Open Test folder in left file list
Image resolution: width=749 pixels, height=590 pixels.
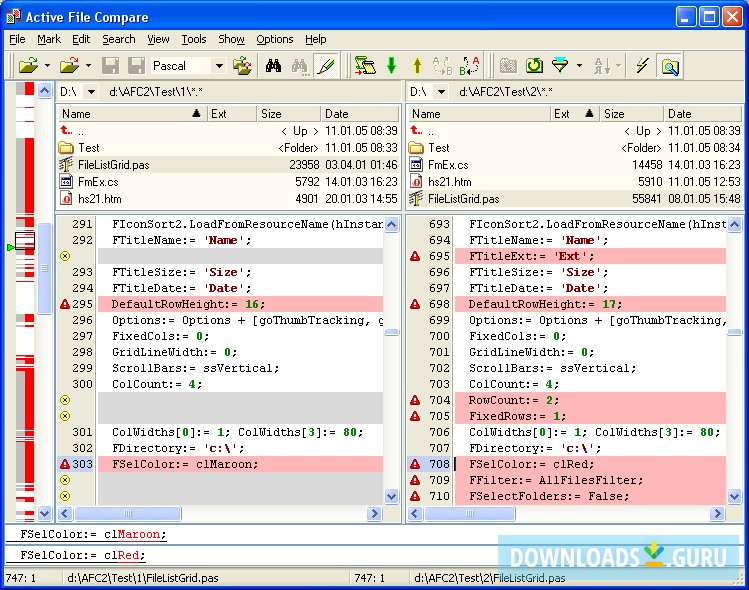click(x=228, y=148)
